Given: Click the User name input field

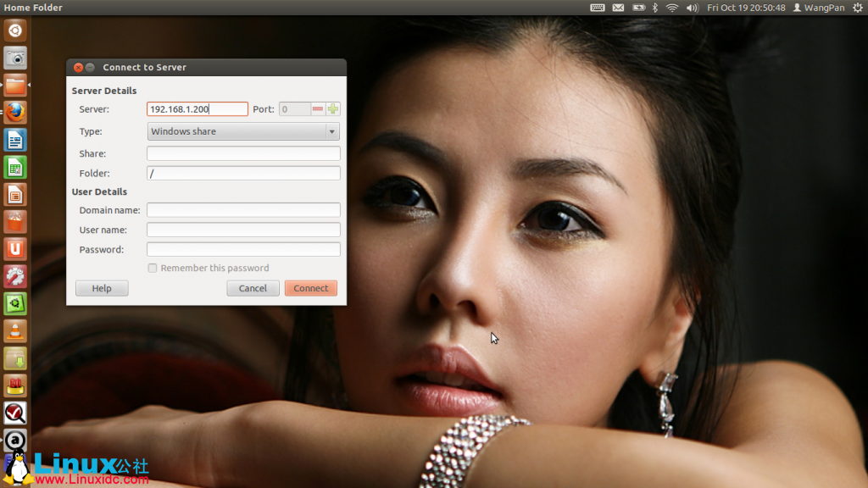Looking at the screenshot, I should click(x=243, y=230).
